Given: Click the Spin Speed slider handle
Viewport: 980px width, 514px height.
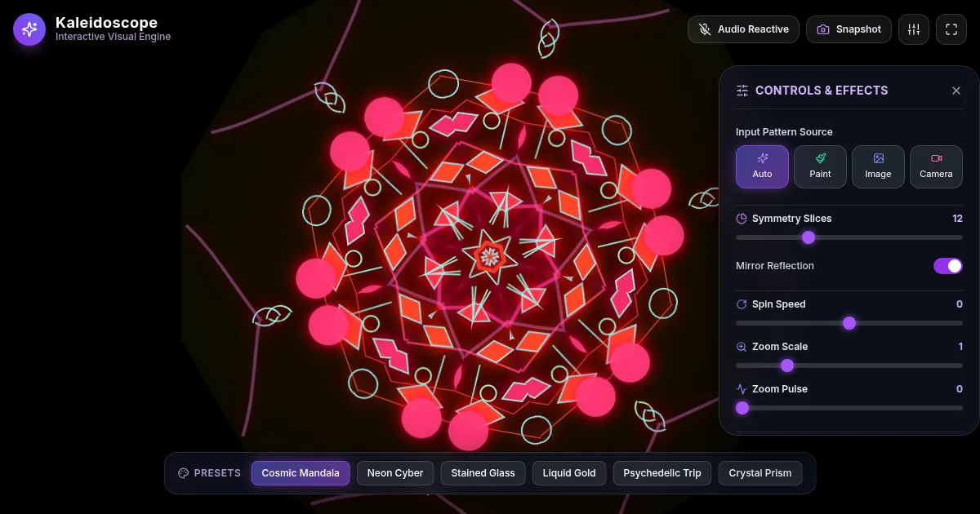Looking at the screenshot, I should 849,323.
